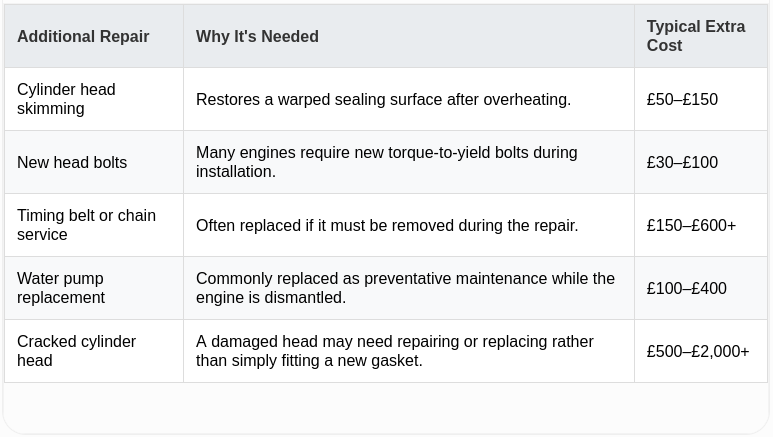Image resolution: width=773 pixels, height=437 pixels.
Task: Click the Why It's Needed column header
Action: (409, 36)
